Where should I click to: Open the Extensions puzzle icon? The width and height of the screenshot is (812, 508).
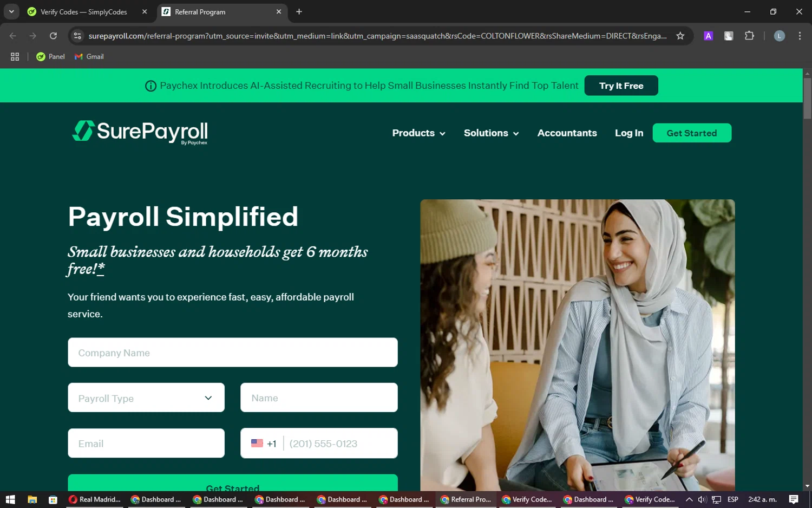click(x=749, y=36)
